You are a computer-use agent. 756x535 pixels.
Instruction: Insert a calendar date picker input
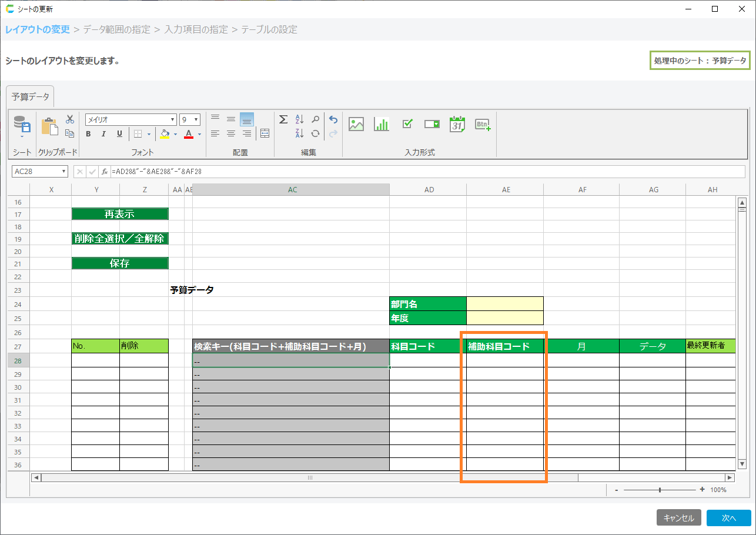(457, 124)
